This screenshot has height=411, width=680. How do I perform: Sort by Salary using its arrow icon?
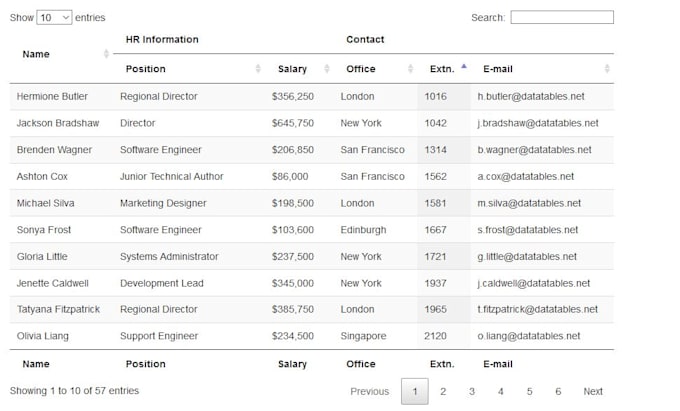pos(327,68)
